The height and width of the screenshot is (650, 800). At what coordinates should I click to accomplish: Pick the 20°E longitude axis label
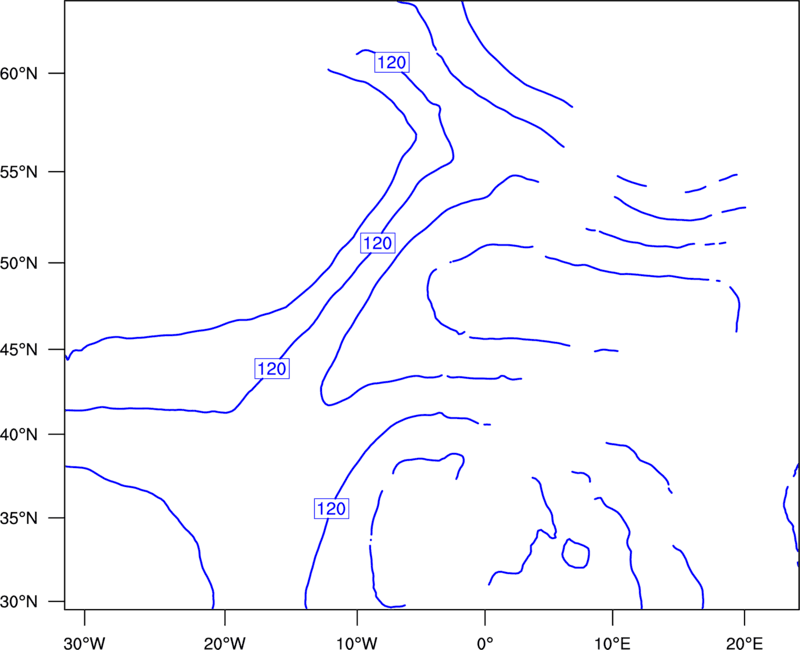(744, 643)
